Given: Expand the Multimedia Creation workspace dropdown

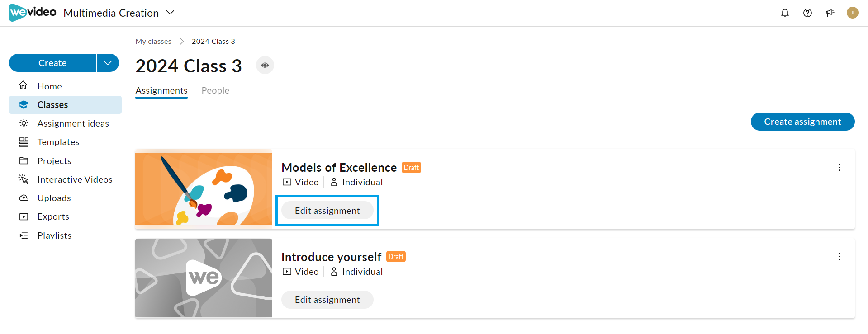Looking at the screenshot, I should click(x=170, y=13).
